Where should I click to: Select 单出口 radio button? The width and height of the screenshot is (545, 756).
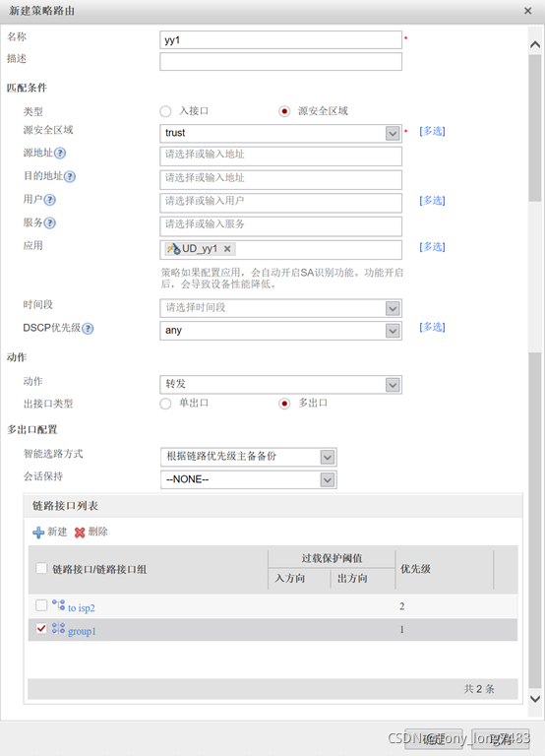[165, 404]
